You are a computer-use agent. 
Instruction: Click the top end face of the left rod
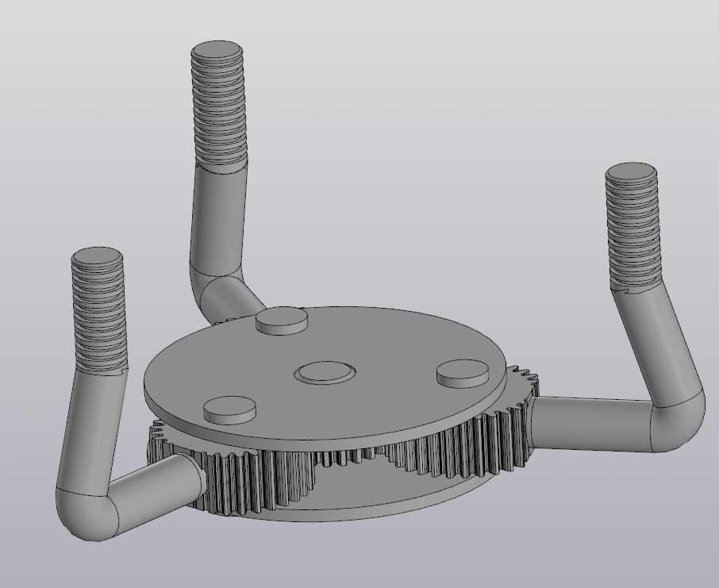click(x=97, y=257)
